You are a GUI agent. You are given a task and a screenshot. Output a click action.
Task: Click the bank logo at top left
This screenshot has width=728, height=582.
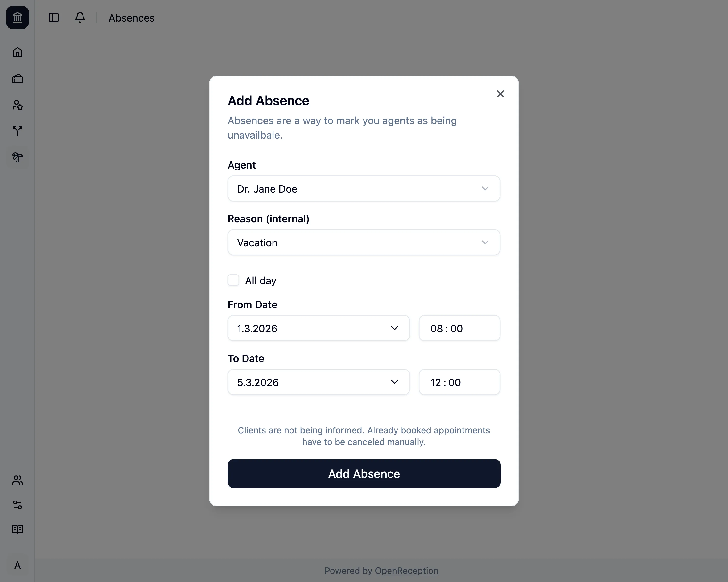click(x=17, y=17)
